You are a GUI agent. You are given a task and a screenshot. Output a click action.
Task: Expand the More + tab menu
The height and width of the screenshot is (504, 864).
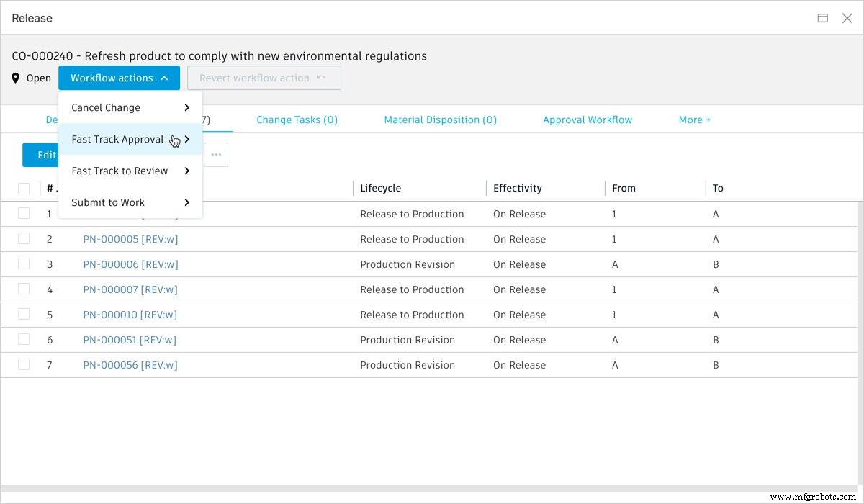coord(694,120)
